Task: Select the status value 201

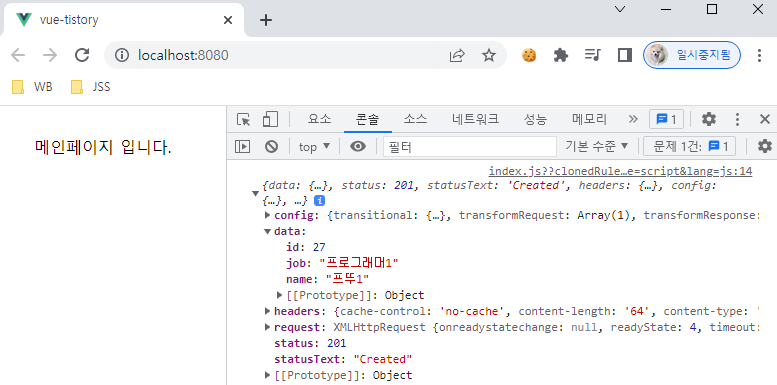Action: coord(336,343)
